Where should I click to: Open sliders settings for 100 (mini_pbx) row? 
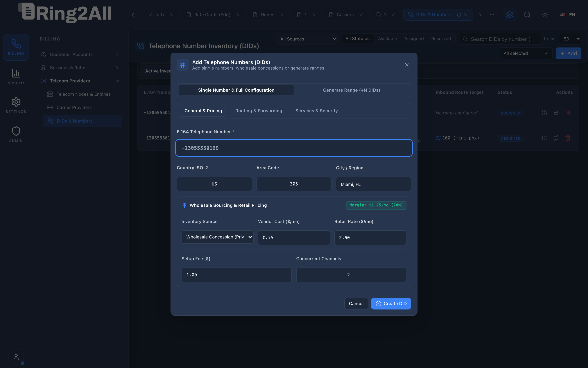click(x=544, y=138)
